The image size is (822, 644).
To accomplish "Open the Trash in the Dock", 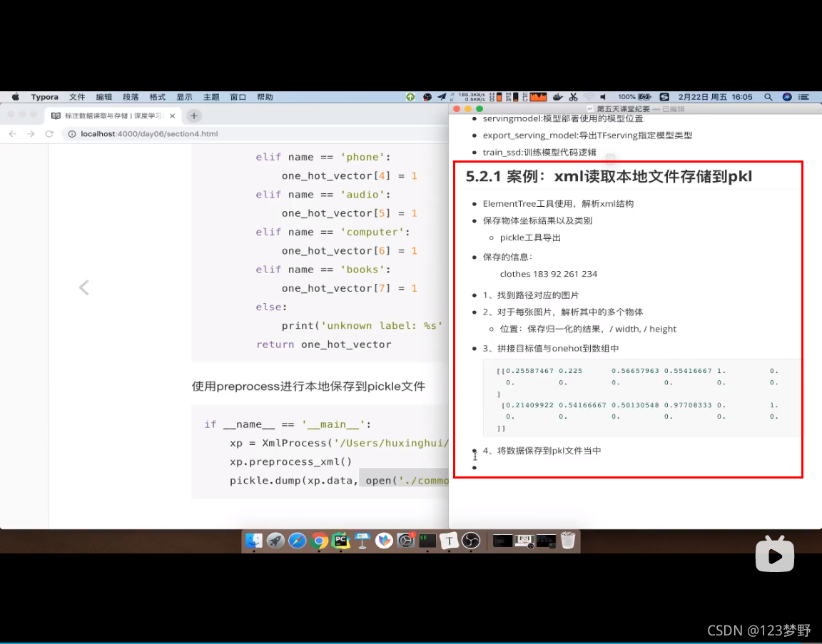I will coord(568,541).
